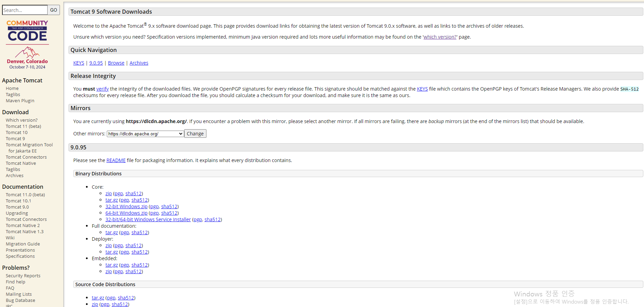644x307 pixels.
Task: Open Tomcat 10.1 documentation link
Action: point(18,201)
